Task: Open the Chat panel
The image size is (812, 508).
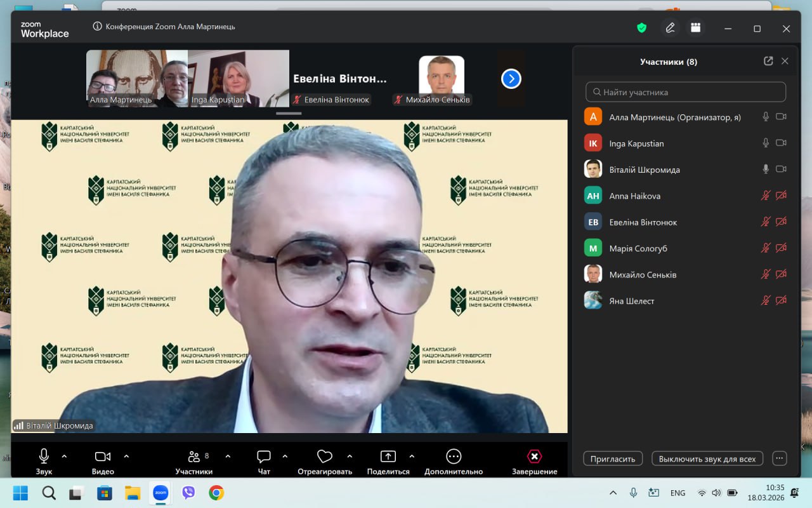Action: (x=264, y=461)
